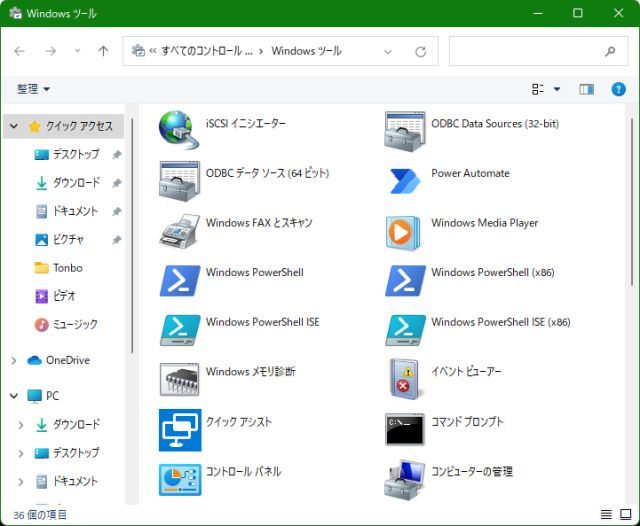Click the navigation pane scrollbar
This screenshot has width=640, height=526.
tap(132, 235)
